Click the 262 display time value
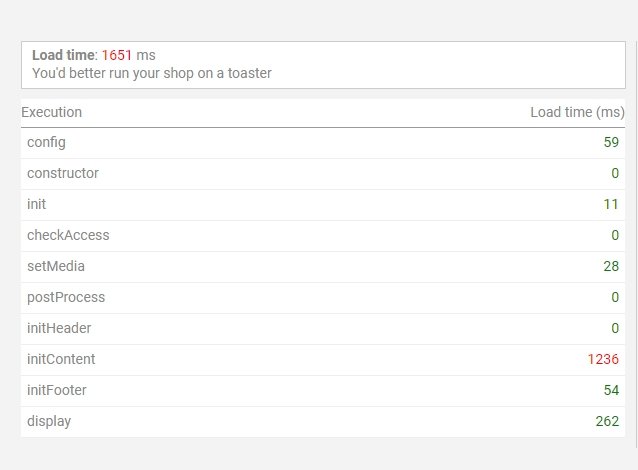 607,421
